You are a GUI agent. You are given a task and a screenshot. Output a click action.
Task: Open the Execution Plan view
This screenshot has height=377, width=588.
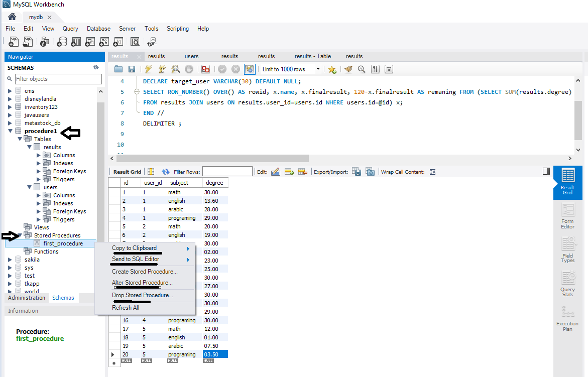tap(567, 318)
